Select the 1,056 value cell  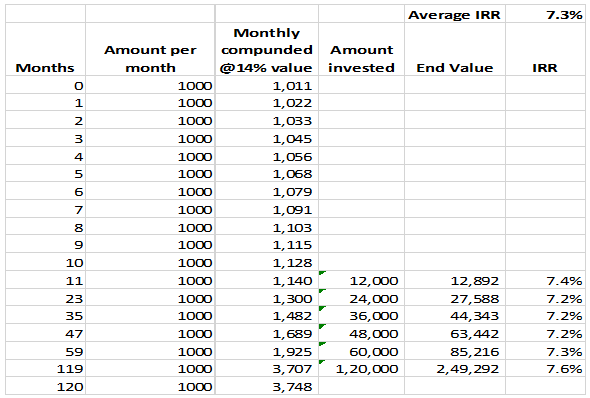(267, 156)
